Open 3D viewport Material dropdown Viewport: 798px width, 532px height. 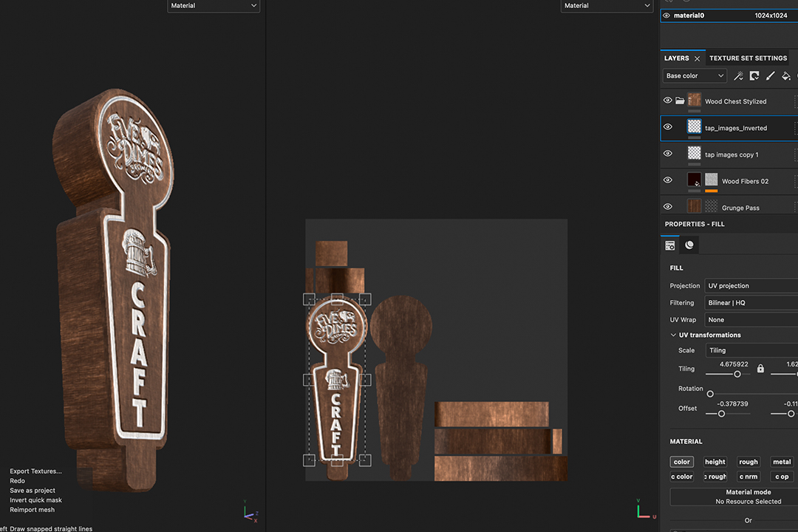click(214, 6)
